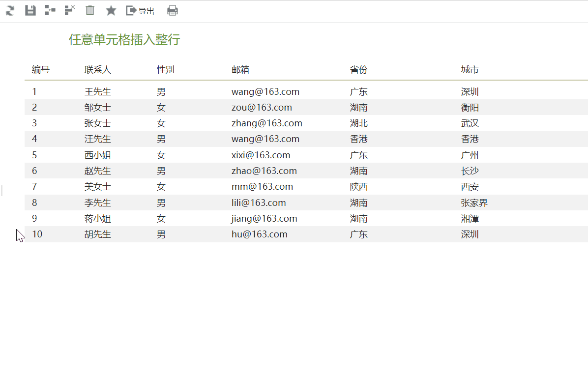Click the printer icon
Image resolution: width=588 pixels, height=376 pixels.
(x=173, y=10)
